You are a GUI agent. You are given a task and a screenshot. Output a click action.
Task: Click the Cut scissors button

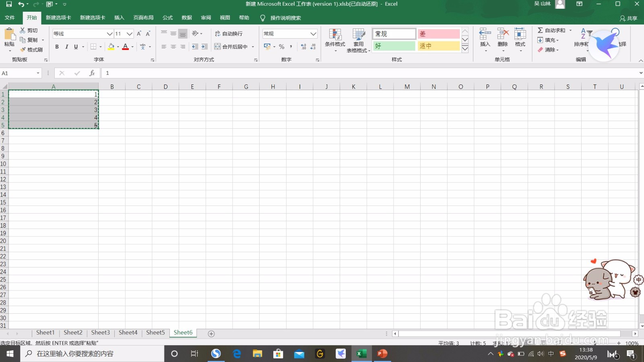[29, 31]
